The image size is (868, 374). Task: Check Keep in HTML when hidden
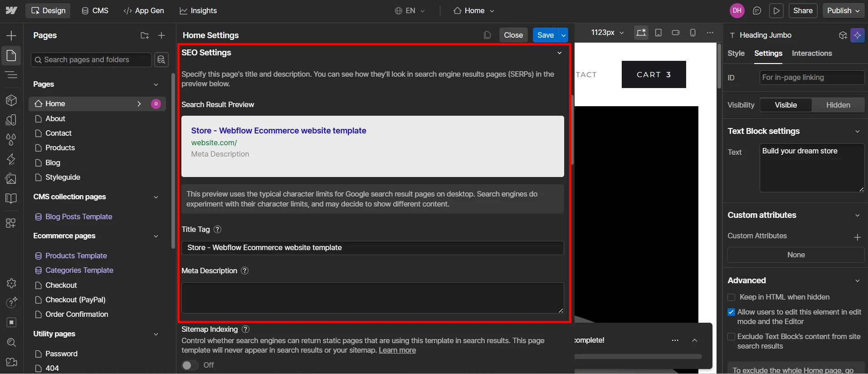coord(731,297)
